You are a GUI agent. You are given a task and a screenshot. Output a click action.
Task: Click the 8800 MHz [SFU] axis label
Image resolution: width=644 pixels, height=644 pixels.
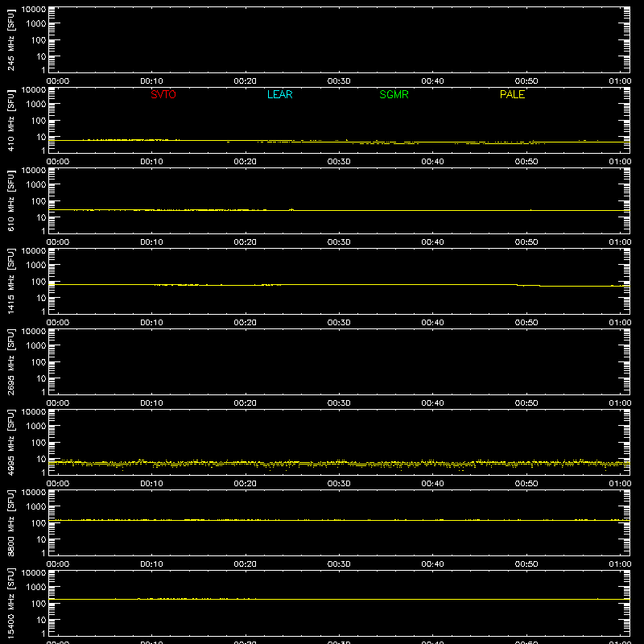10,522
